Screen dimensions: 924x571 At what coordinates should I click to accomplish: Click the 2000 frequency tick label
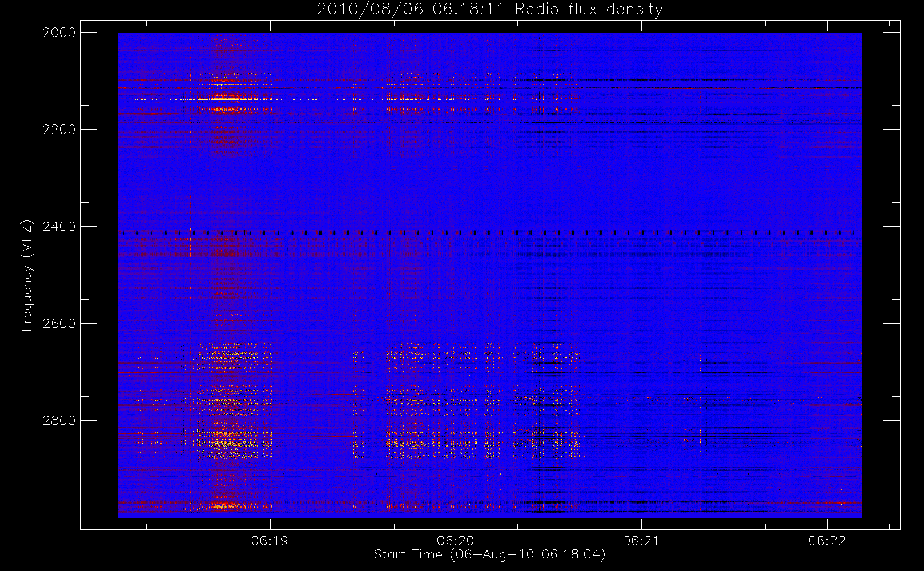(59, 33)
